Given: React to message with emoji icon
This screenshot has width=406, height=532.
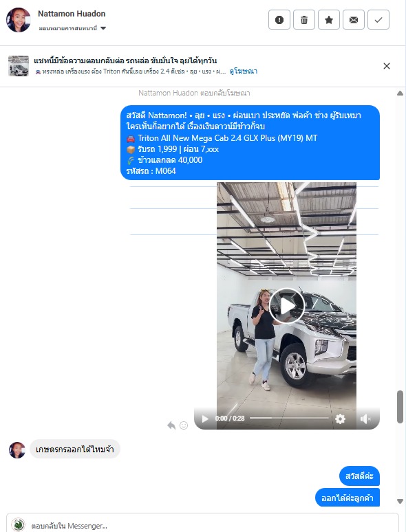Looking at the screenshot, I should coord(184,425).
